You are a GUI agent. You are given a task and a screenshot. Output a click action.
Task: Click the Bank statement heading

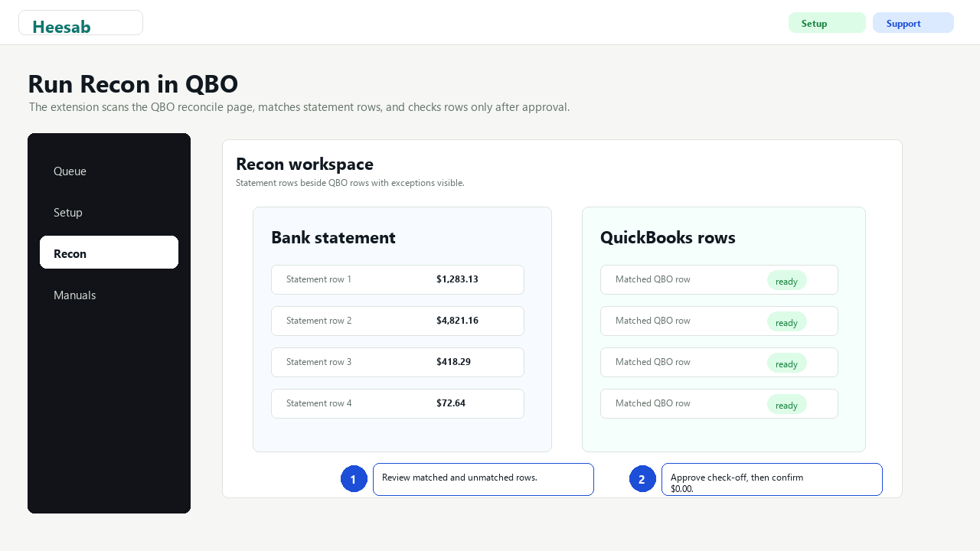[333, 237]
